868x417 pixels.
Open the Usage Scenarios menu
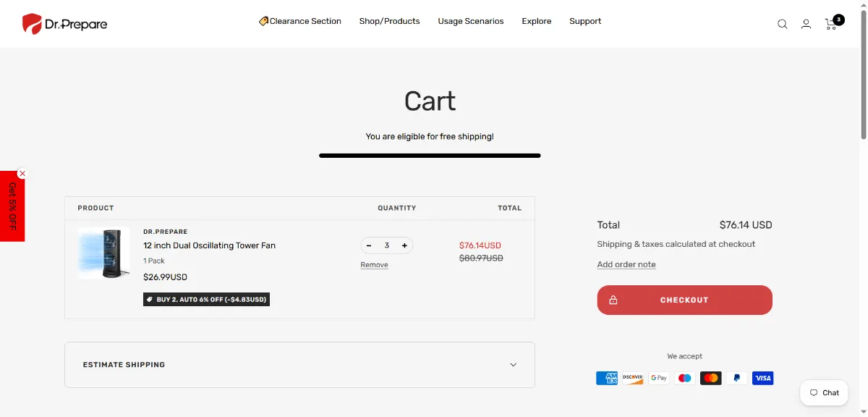pyautogui.click(x=471, y=21)
